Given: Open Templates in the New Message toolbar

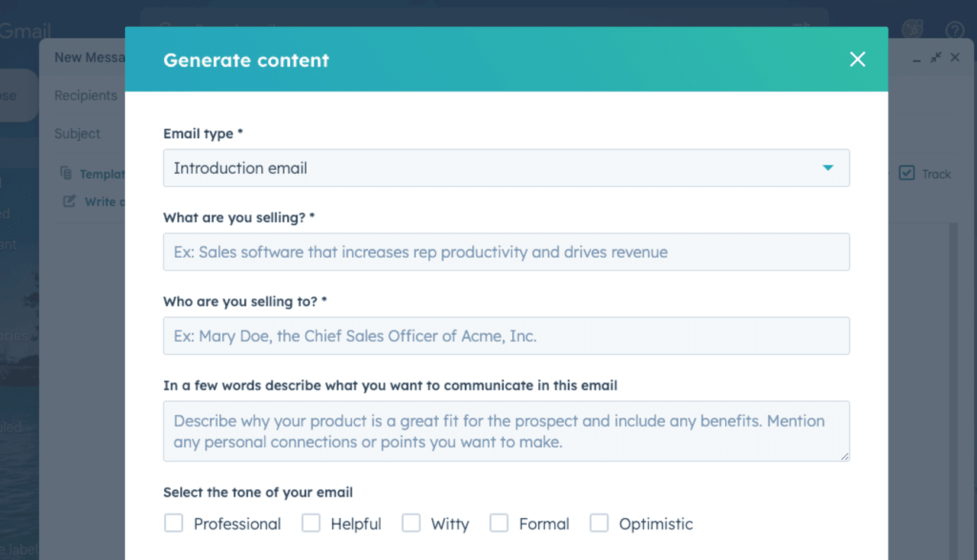Looking at the screenshot, I should [96, 173].
